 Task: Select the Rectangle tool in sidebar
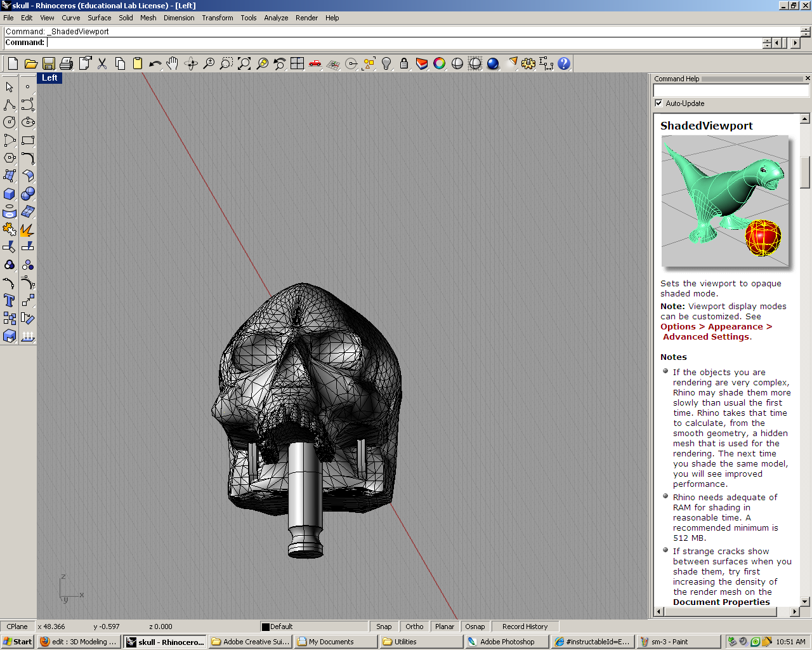pos(28,140)
